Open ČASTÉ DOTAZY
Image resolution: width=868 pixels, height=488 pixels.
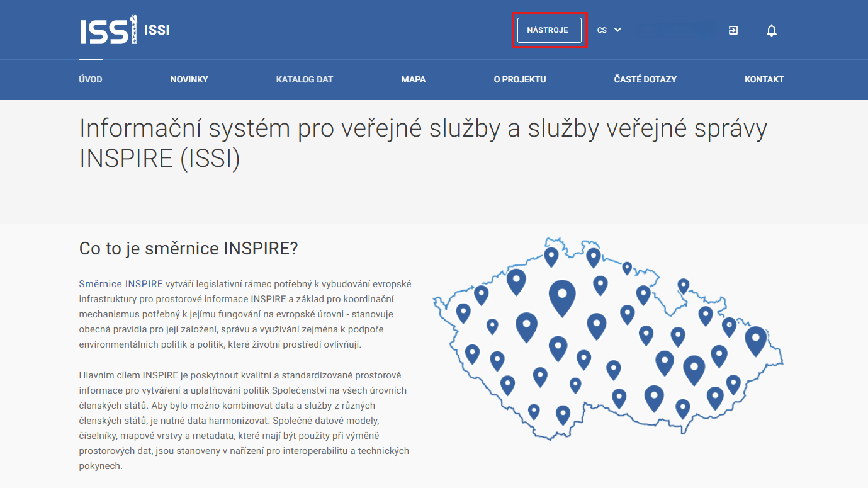(645, 79)
